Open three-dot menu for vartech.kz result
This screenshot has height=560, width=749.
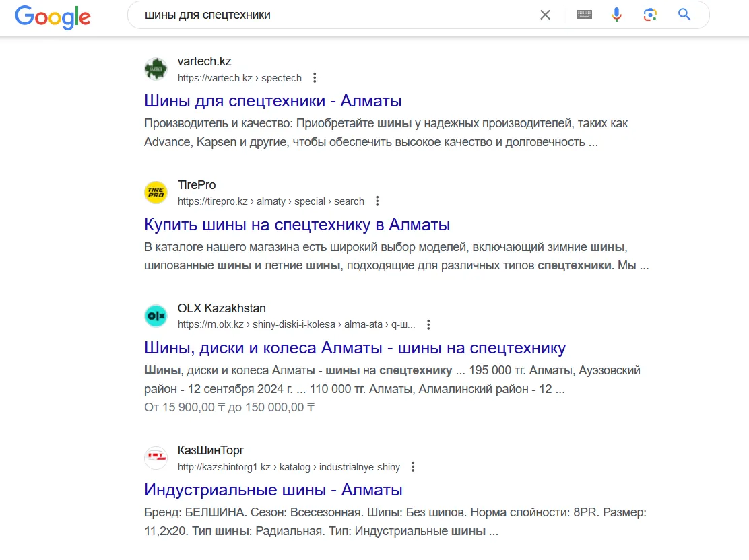pyautogui.click(x=315, y=78)
